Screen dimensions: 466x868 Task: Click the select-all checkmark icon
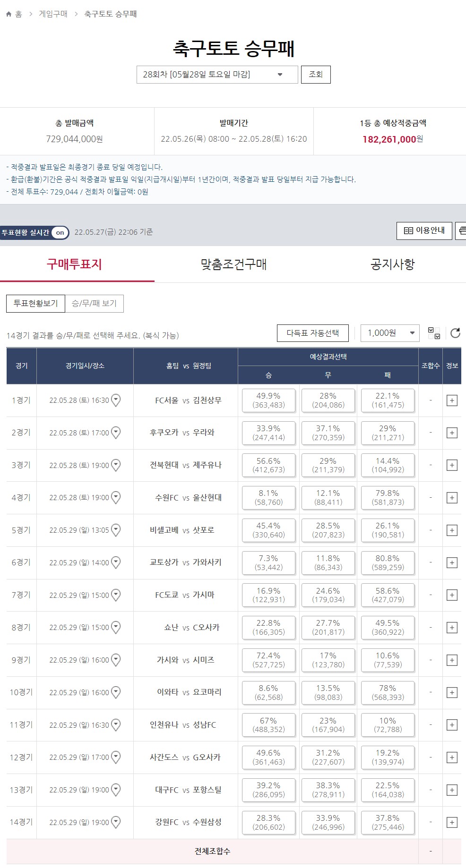pyautogui.click(x=433, y=333)
